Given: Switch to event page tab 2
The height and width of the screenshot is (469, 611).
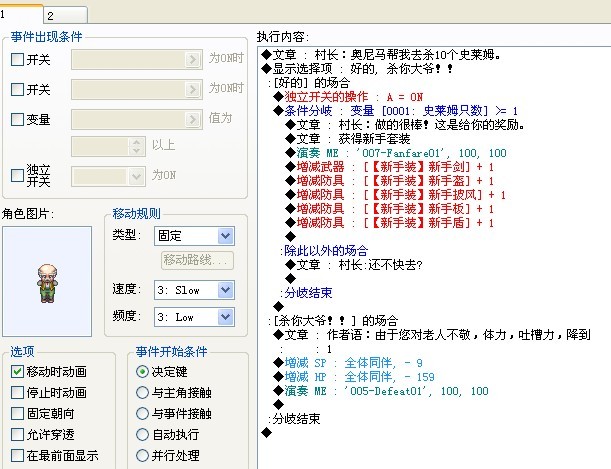Looking at the screenshot, I should 65,16.
